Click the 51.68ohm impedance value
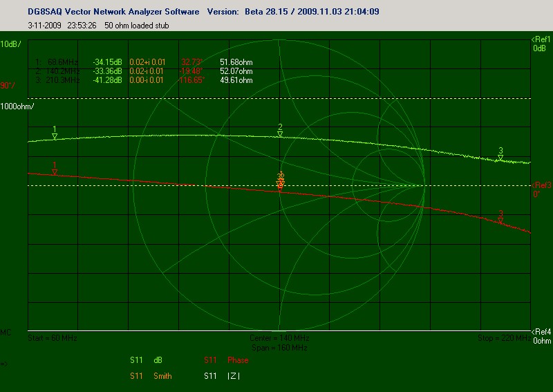 point(236,62)
